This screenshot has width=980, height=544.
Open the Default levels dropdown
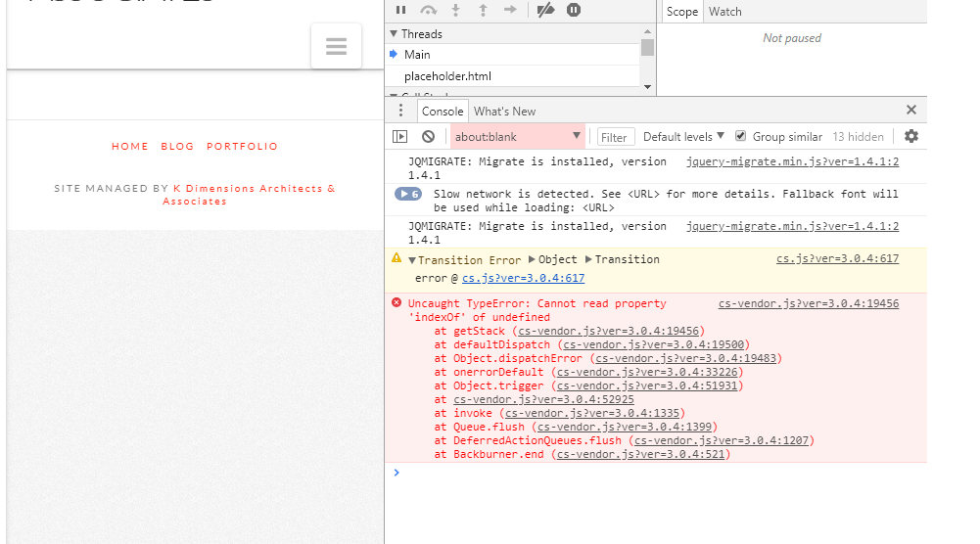683,137
